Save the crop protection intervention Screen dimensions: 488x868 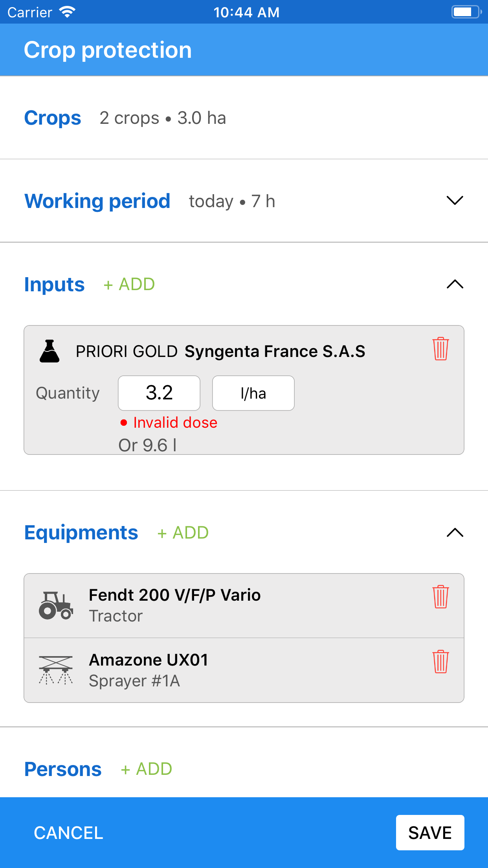pos(430,833)
